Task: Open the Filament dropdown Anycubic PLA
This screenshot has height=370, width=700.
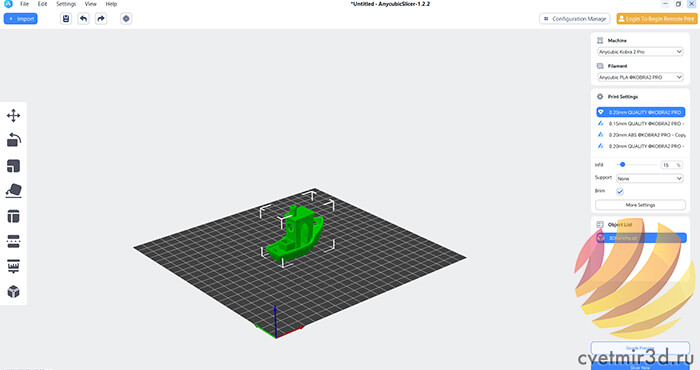Action: 640,77
